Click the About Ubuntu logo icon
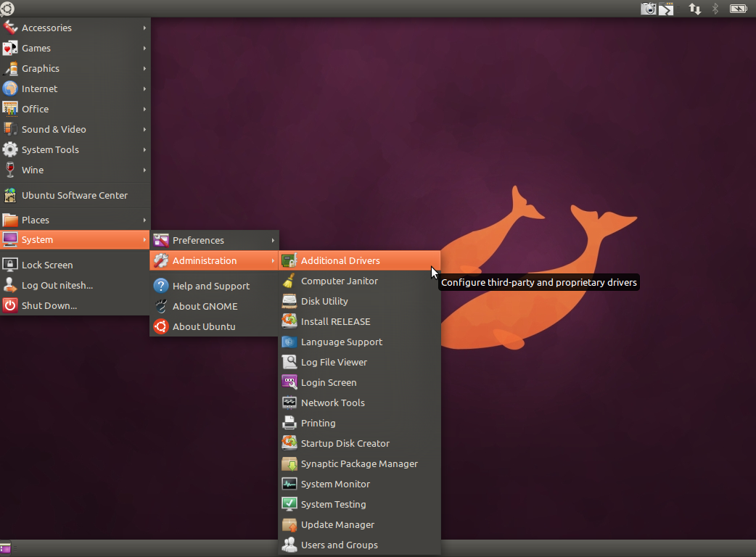756x557 pixels. (x=161, y=326)
